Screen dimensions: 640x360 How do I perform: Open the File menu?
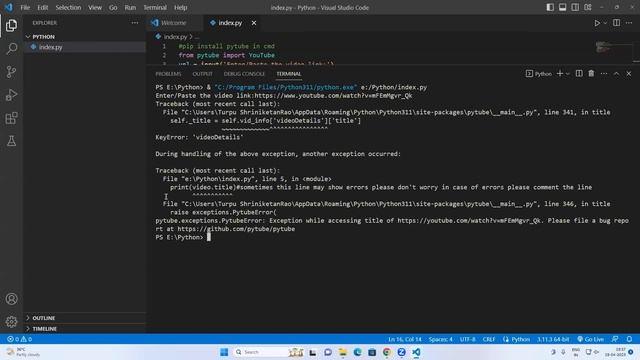point(25,7)
